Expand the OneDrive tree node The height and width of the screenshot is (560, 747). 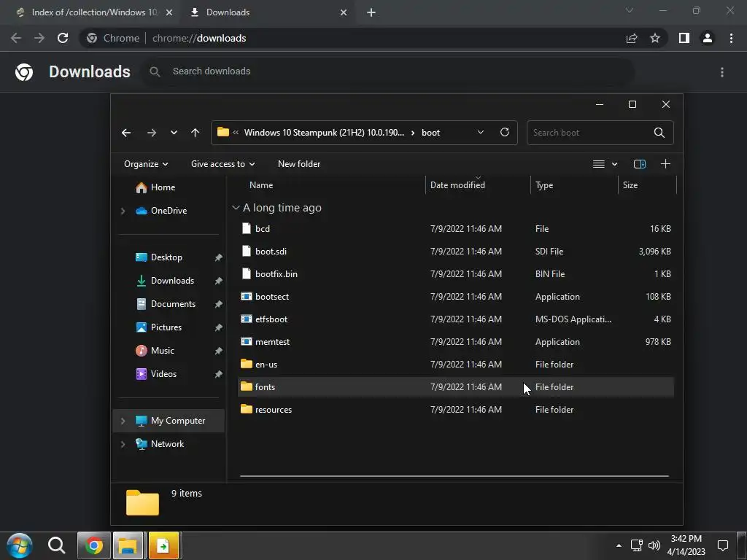pos(123,211)
